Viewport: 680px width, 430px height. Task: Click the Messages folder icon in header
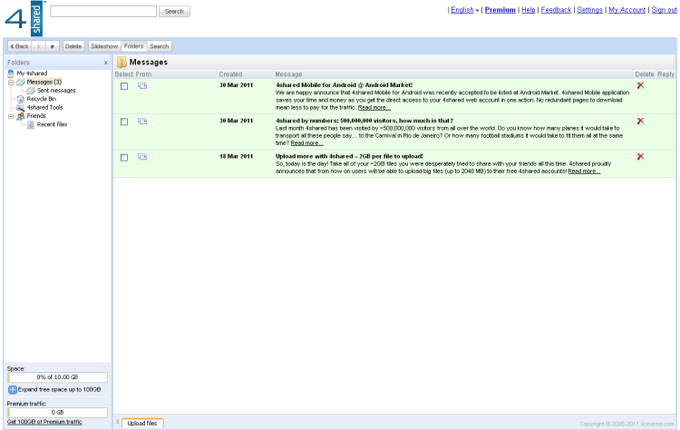122,62
